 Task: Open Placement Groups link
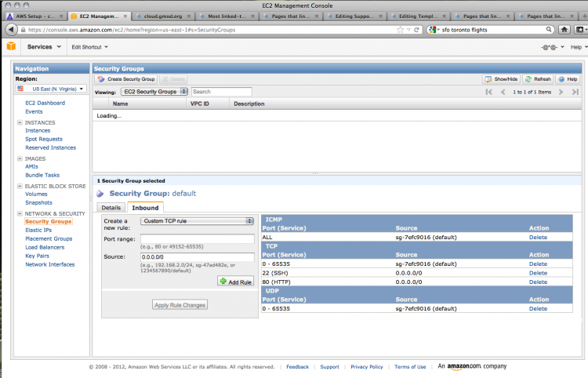coord(49,239)
